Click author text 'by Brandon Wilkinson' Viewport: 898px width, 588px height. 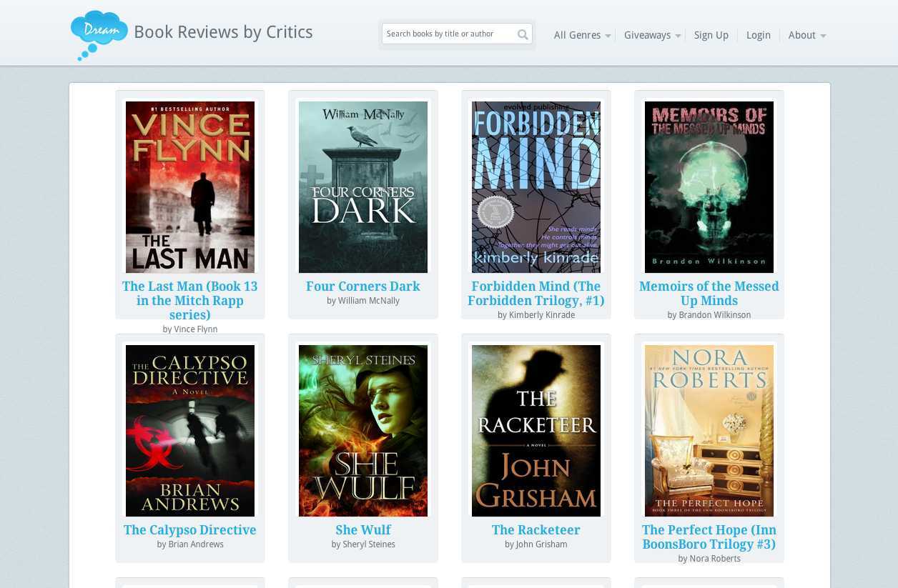point(709,315)
